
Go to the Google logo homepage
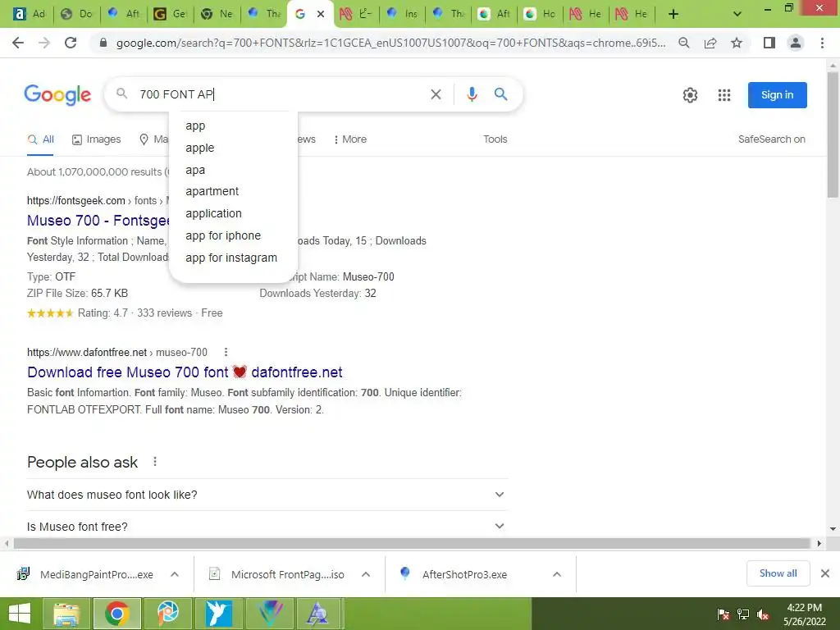coord(58,94)
